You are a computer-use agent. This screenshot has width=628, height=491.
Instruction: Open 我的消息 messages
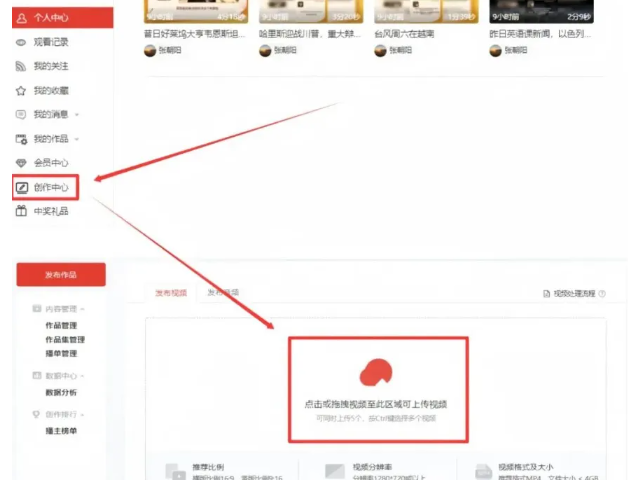pyautogui.click(x=51, y=115)
